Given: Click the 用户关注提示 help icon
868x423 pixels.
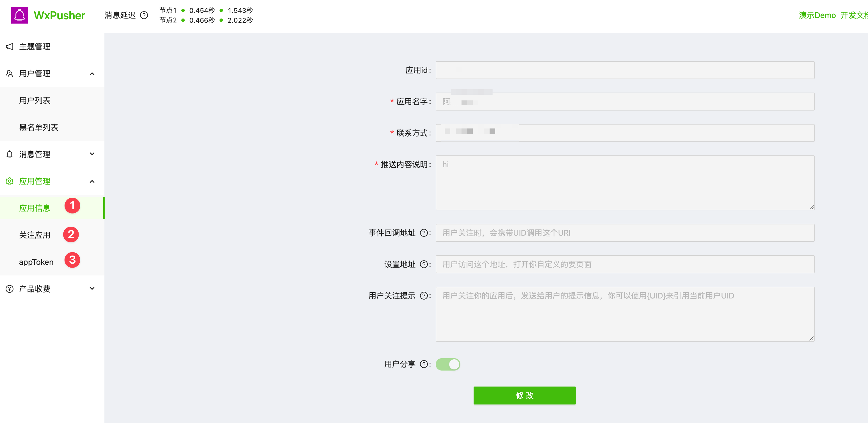Looking at the screenshot, I should tap(424, 296).
